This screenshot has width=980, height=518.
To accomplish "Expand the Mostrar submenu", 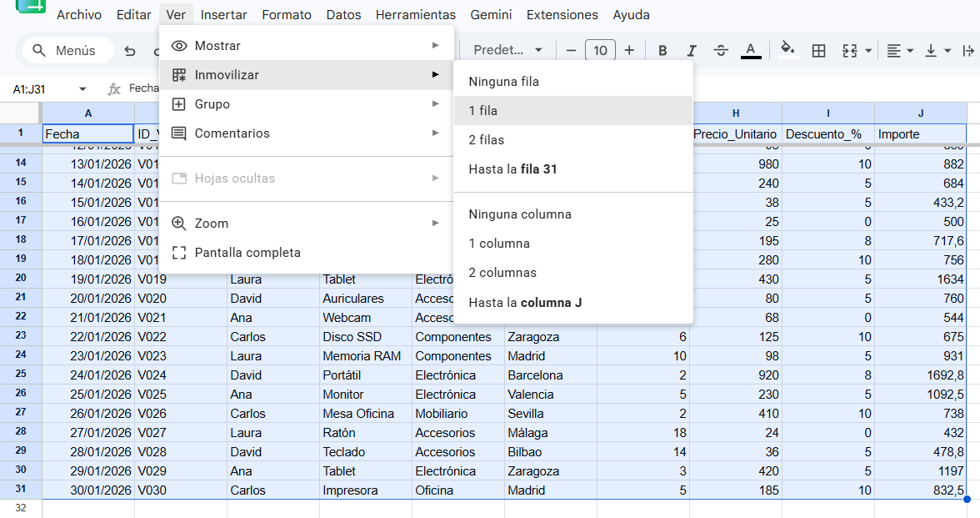I will pyautogui.click(x=307, y=46).
